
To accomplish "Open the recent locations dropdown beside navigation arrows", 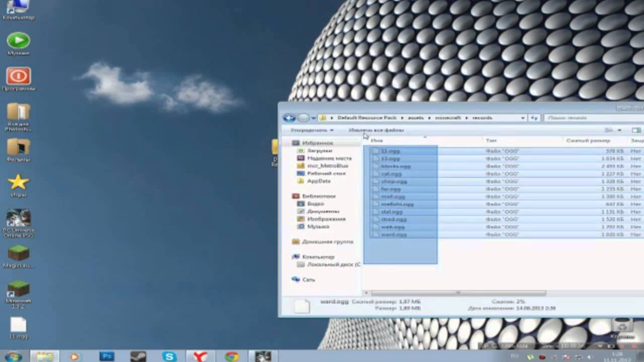I will tap(313, 118).
